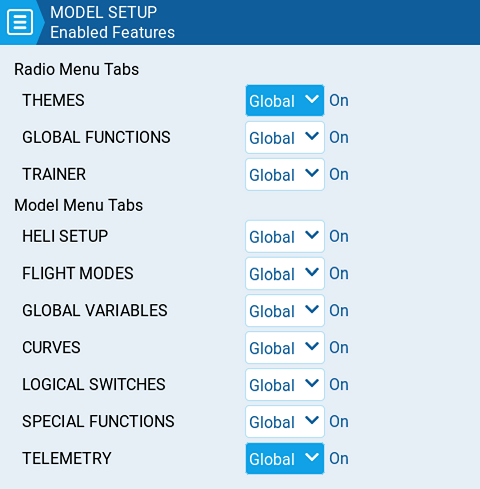Open the SPECIAL FUNCTIONS dropdown

pos(285,421)
